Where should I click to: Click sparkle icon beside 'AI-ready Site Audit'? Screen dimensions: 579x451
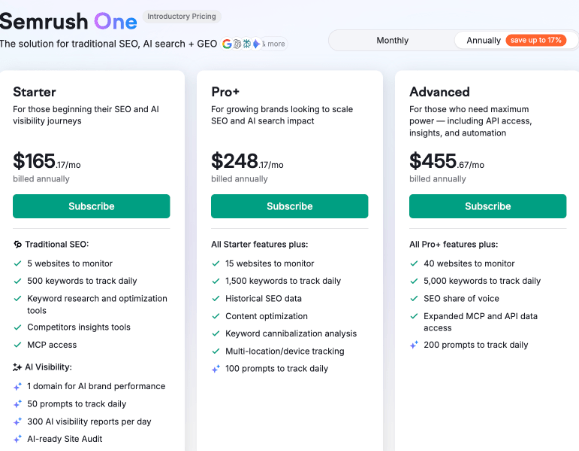click(17, 439)
